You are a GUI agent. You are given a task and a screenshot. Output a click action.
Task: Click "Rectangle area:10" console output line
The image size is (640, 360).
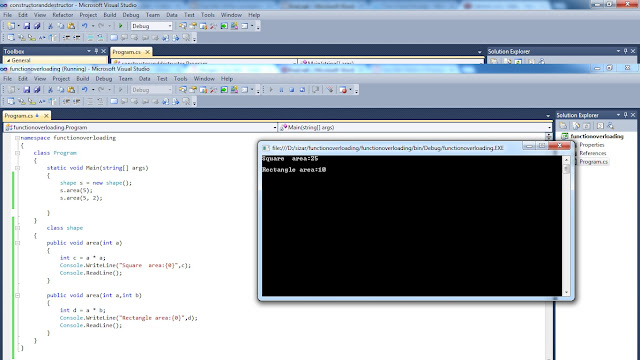(294, 169)
